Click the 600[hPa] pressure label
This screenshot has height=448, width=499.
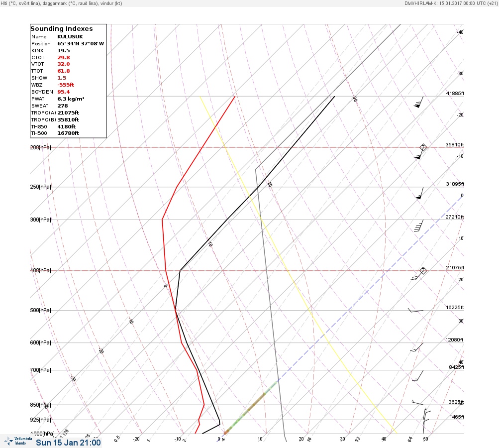tap(40, 342)
